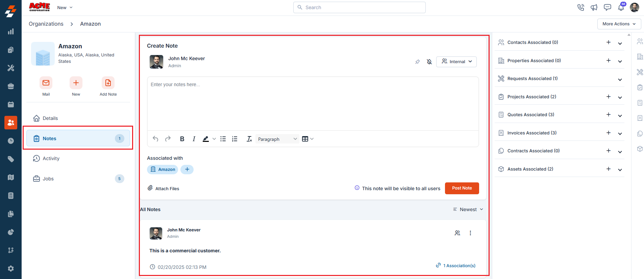Open notifications bell icon
This screenshot has width=644, height=279.
click(621, 7)
